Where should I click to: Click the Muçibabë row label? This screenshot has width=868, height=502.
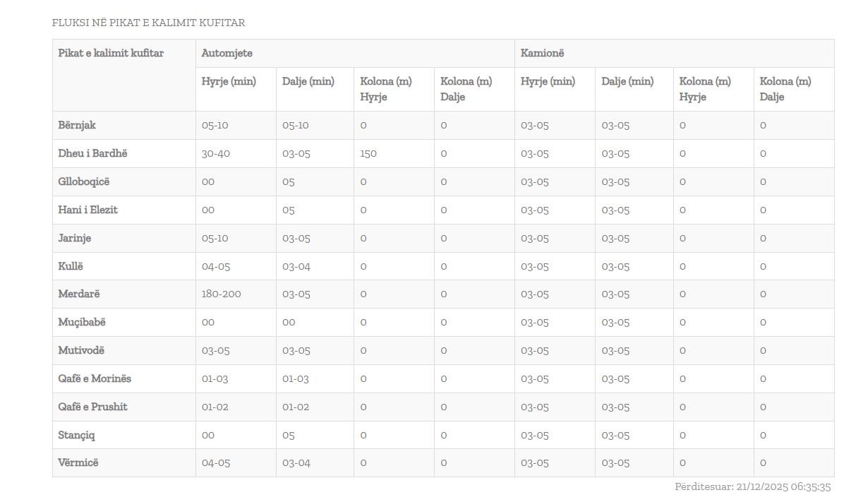[x=82, y=322]
